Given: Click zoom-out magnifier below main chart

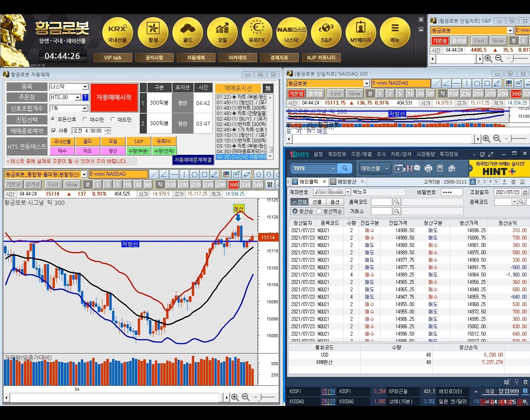Looking at the screenshot, I should click(246, 397).
